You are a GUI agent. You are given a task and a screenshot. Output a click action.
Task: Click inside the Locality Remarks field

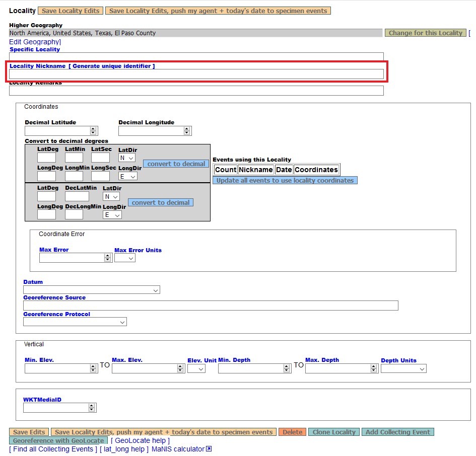[195, 91]
